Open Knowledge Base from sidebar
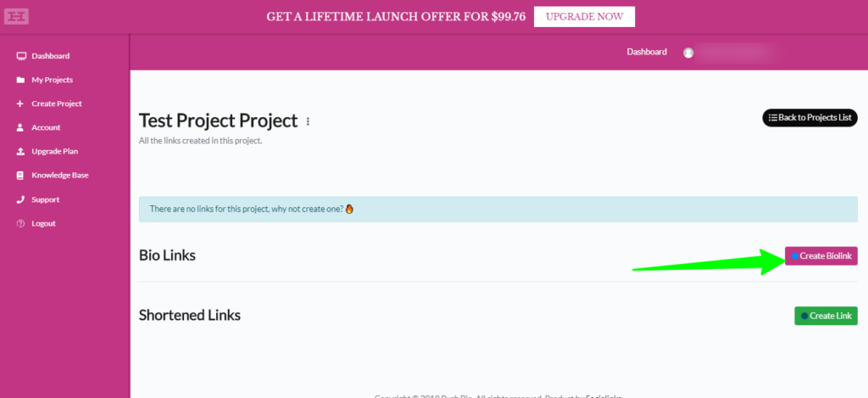 click(60, 175)
